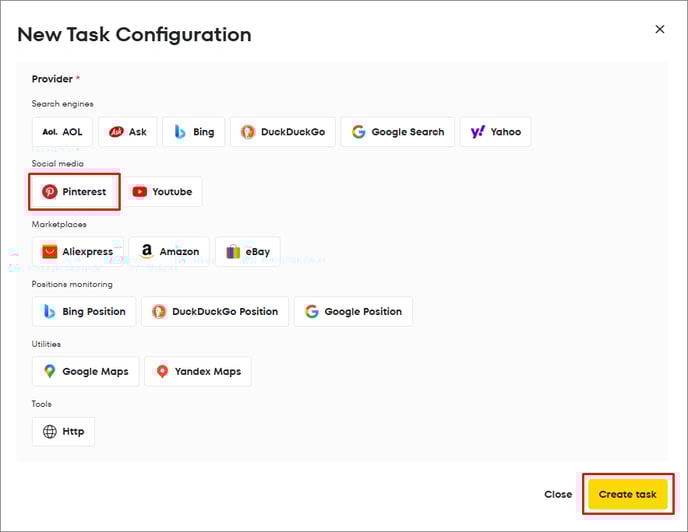
Task: Choose Google Search provider
Action: click(x=398, y=132)
